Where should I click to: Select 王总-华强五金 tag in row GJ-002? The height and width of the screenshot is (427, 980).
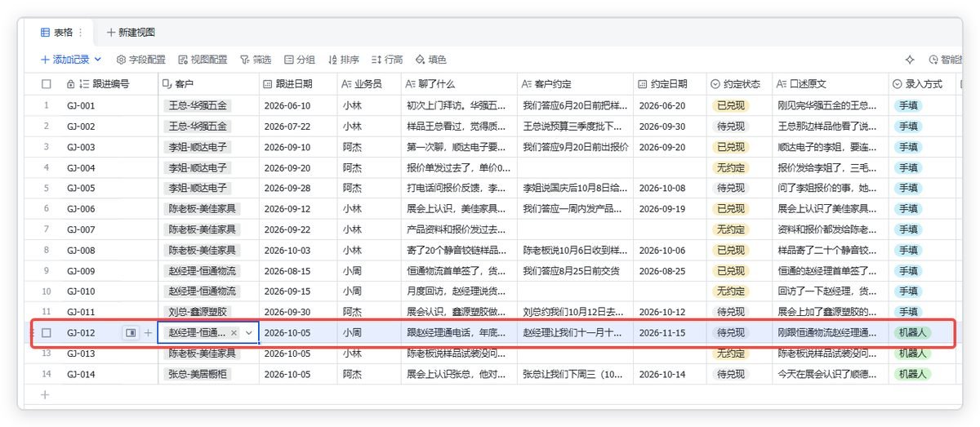coord(198,127)
